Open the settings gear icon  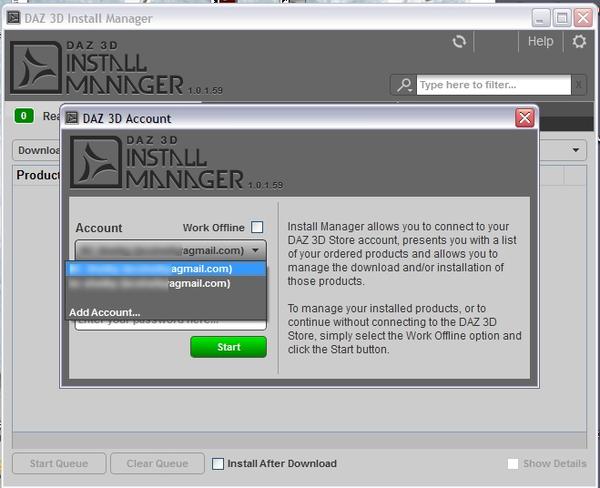[579, 41]
